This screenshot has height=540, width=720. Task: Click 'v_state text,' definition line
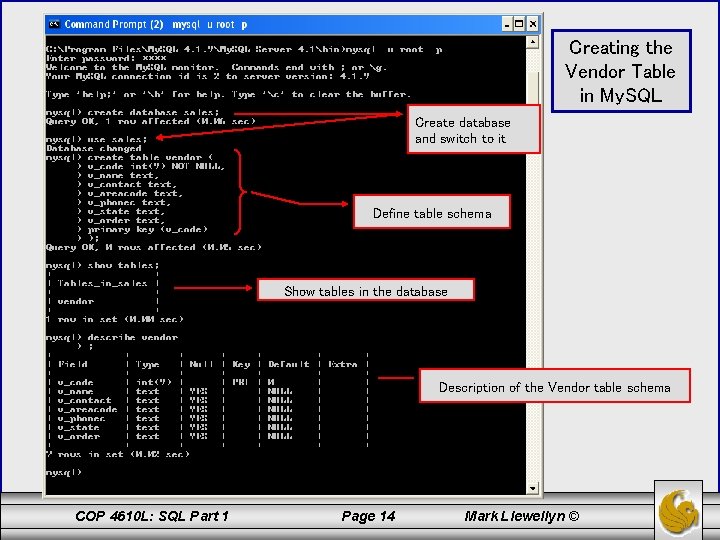click(121, 211)
